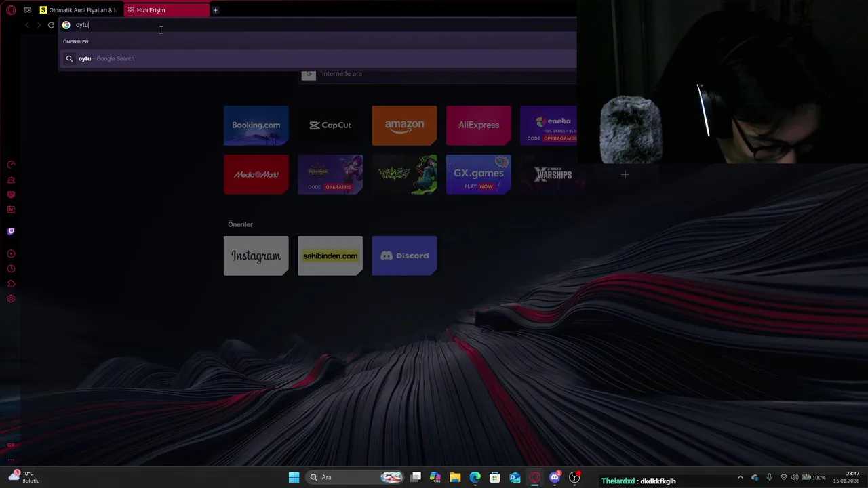Open the Instagram suggestion tile

click(256, 256)
